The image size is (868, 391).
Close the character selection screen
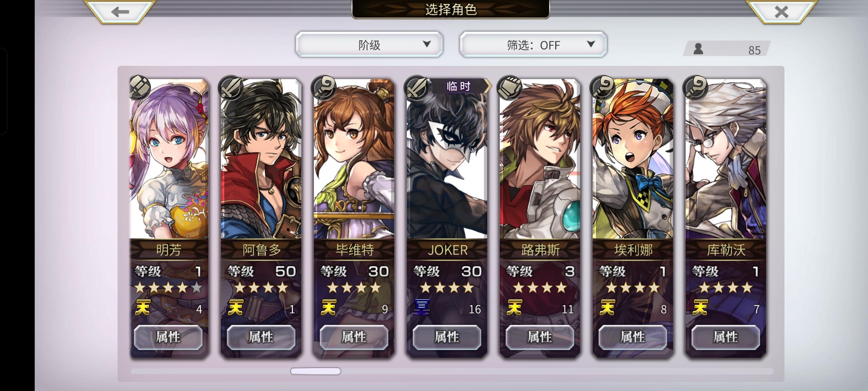[x=781, y=12]
